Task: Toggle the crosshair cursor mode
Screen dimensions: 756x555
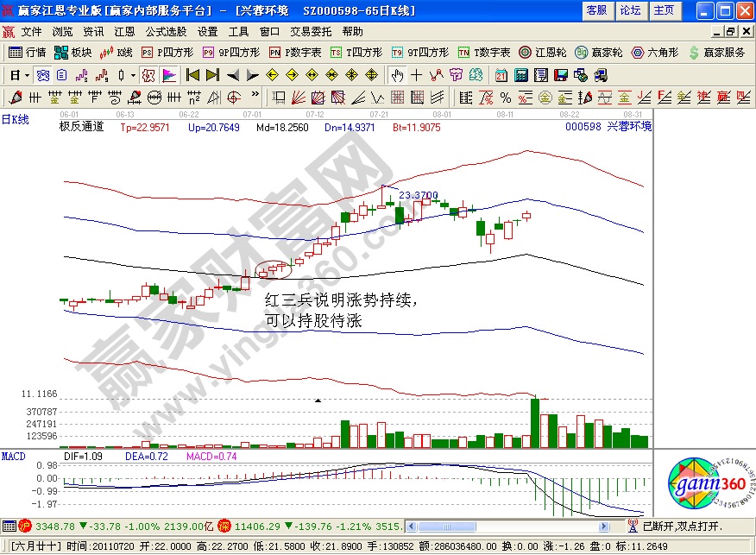Action: (x=417, y=75)
